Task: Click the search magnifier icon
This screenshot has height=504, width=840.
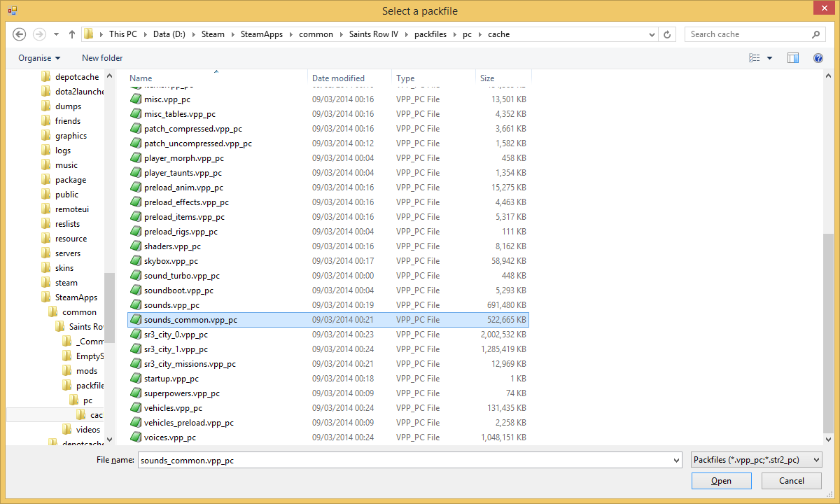Action: 816,34
